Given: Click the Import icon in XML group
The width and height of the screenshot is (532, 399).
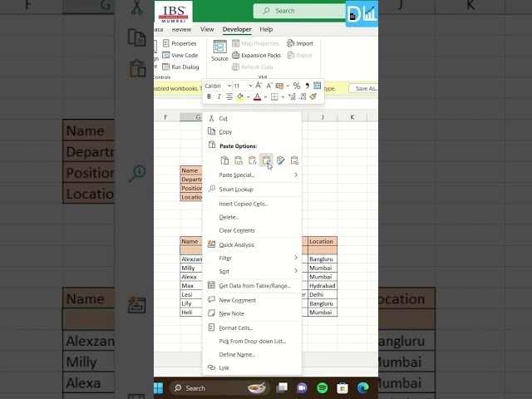Looking at the screenshot, I should 290,43.
